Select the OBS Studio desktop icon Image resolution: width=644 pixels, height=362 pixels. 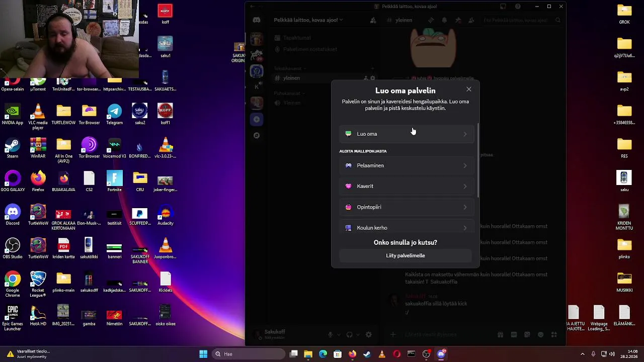coord(13,248)
